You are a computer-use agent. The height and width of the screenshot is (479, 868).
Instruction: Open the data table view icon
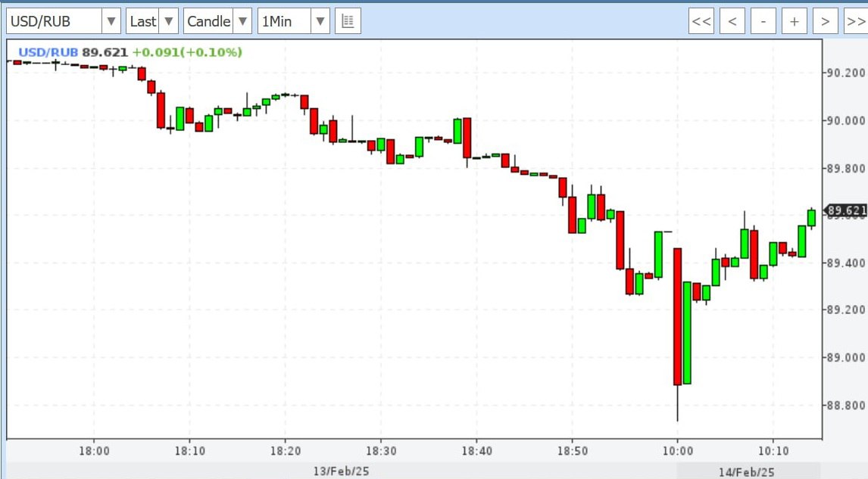pos(348,21)
